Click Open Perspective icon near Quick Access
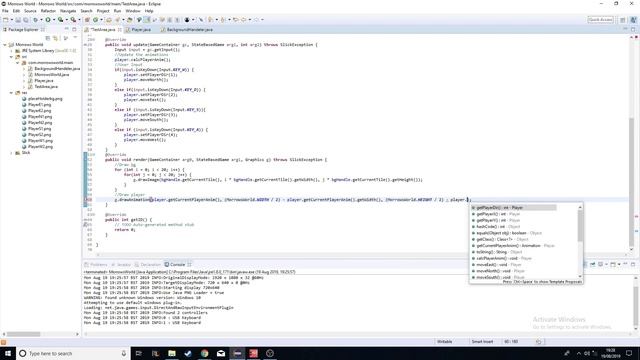640x360 pixels. pyautogui.click(x=623, y=20)
